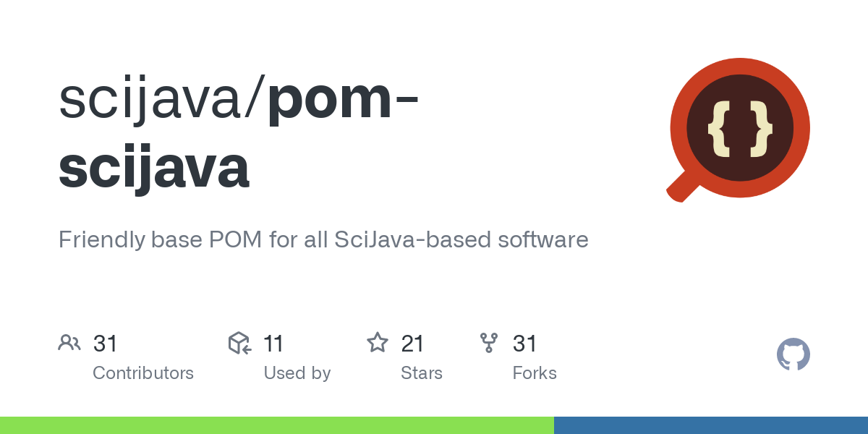868x434 pixels.
Task: Select the Used by label
Action: 297,373
